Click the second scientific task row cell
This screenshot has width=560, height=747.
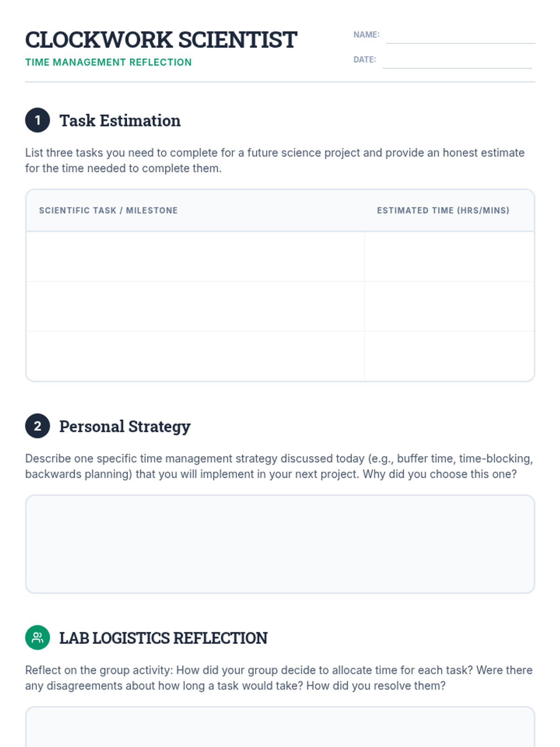[x=195, y=307]
